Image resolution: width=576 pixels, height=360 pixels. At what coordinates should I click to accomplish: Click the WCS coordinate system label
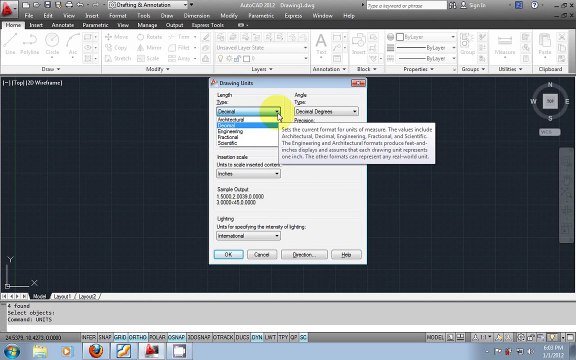pos(550,132)
